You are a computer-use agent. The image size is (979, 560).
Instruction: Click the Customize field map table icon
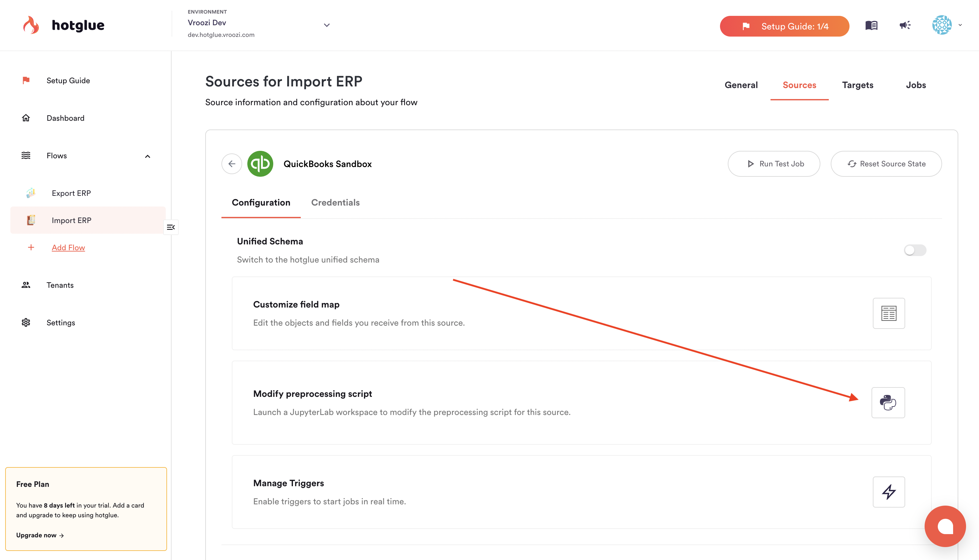[889, 313]
